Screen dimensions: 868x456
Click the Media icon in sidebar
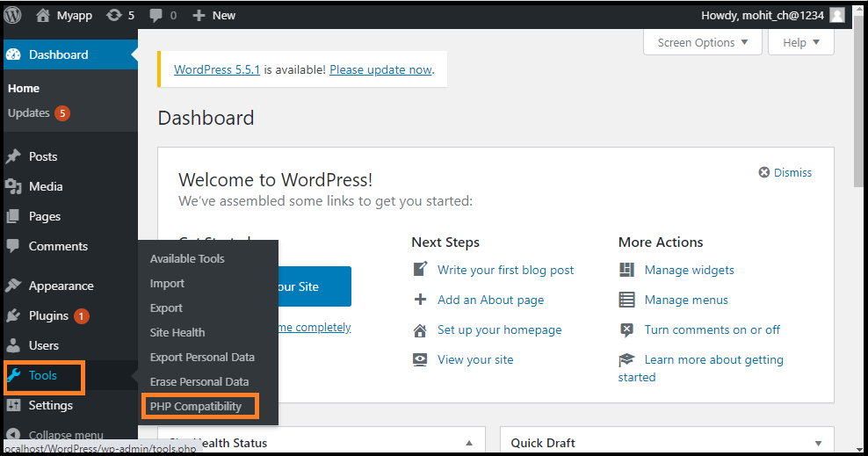click(x=13, y=186)
